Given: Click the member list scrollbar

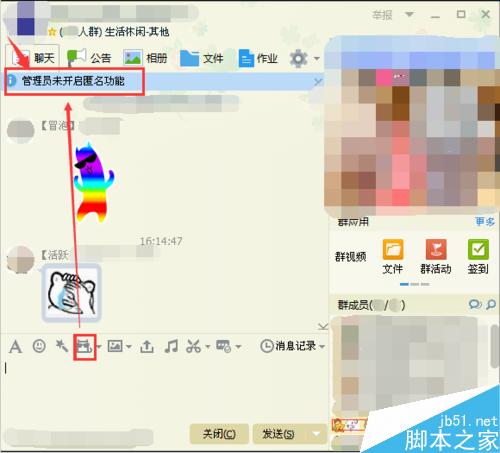Looking at the screenshot, I should 495,347.
